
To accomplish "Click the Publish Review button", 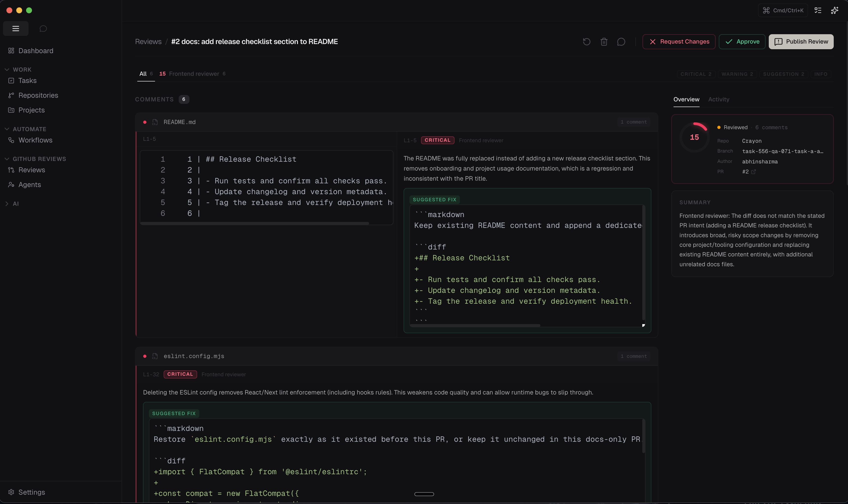I will (801, 42).
